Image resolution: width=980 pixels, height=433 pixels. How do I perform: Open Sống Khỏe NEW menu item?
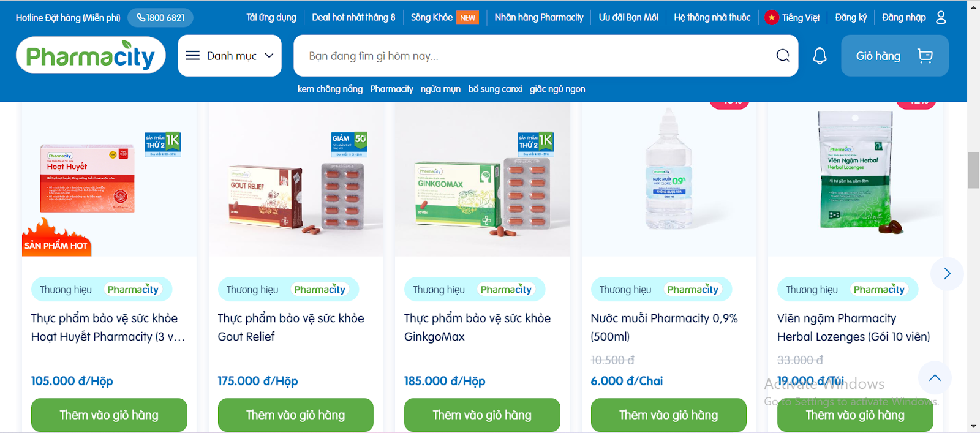coord(445,17)
